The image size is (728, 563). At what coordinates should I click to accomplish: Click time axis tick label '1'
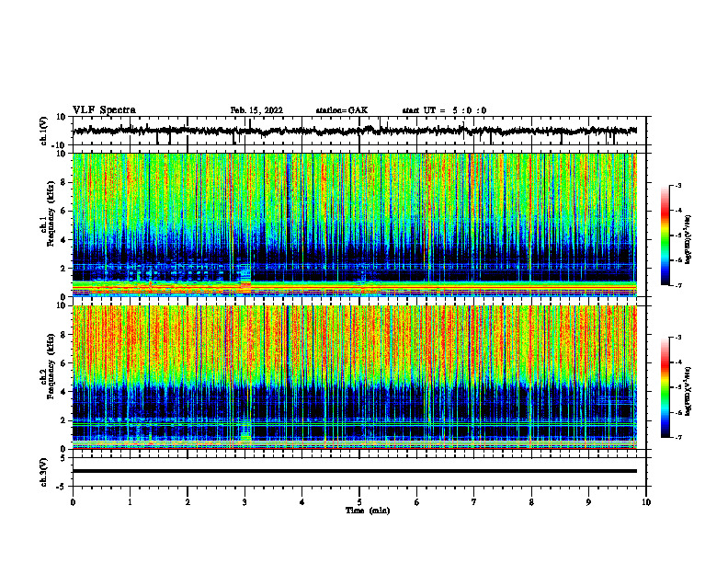[130, 502]
